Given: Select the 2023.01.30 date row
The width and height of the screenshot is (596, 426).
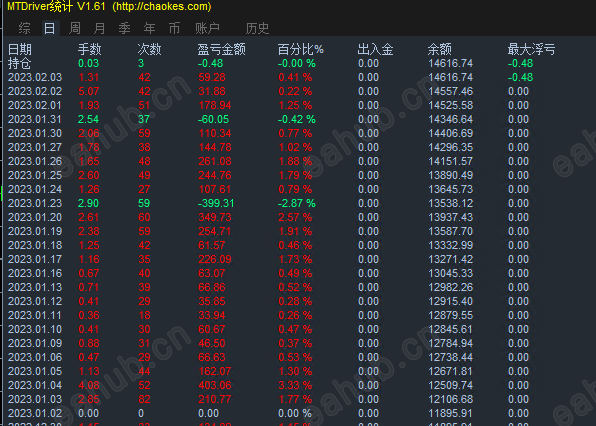Looking at the screenshot, I should tap(35, 133).
